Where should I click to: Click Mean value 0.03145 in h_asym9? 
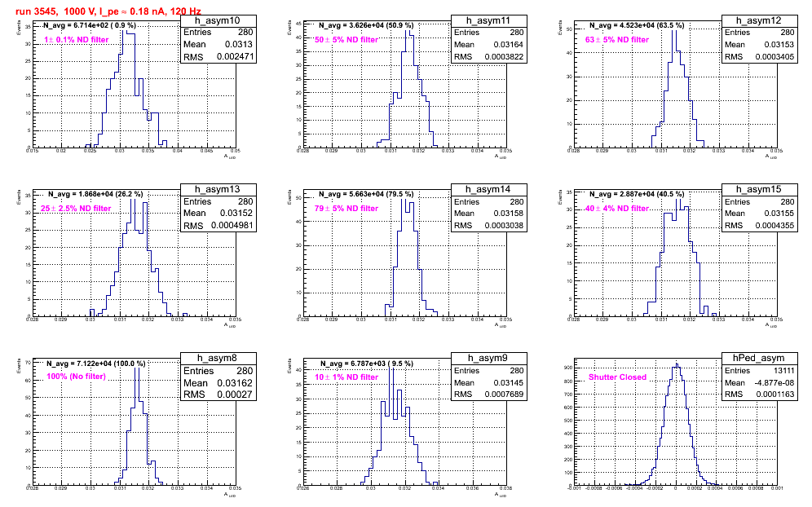click(x=508, y=383)
